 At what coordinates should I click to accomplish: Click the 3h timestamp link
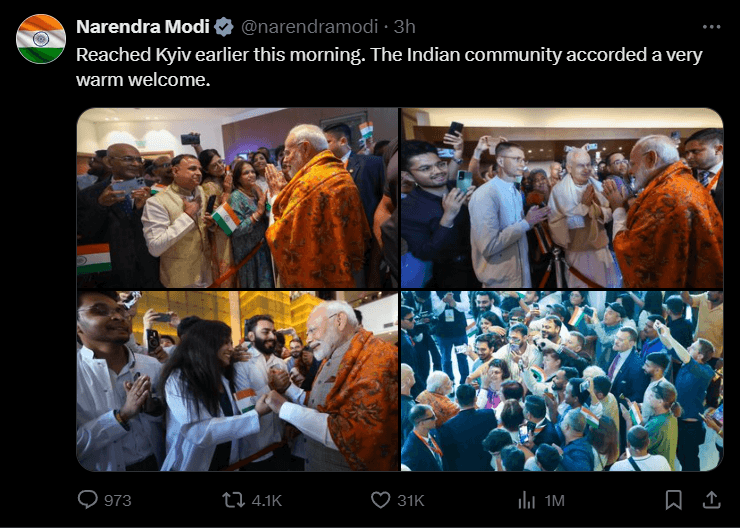[405, 27]
